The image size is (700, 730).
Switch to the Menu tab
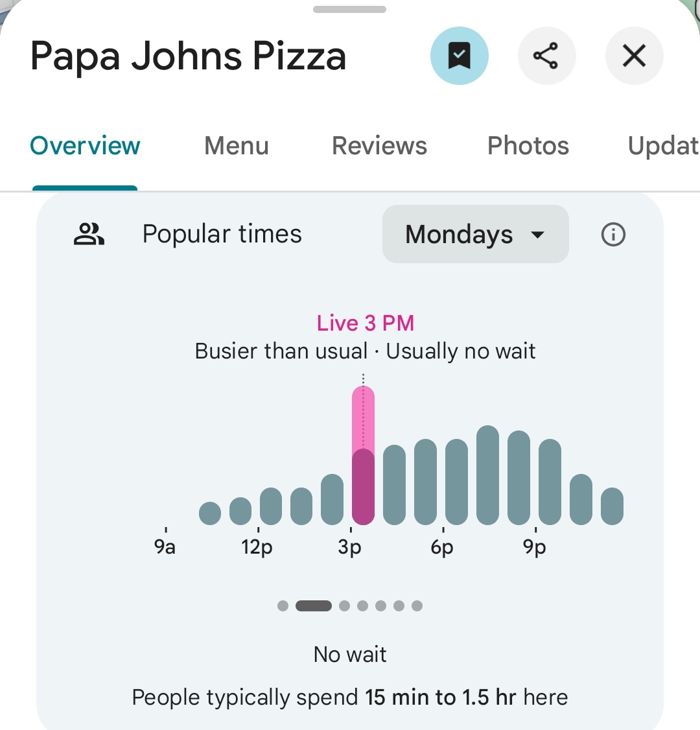[x=236, y=146]
